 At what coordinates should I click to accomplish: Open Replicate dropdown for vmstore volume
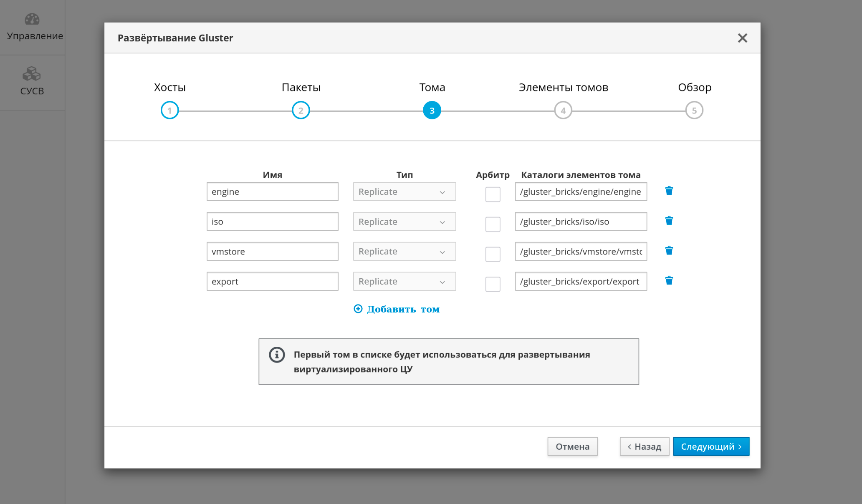404,252
